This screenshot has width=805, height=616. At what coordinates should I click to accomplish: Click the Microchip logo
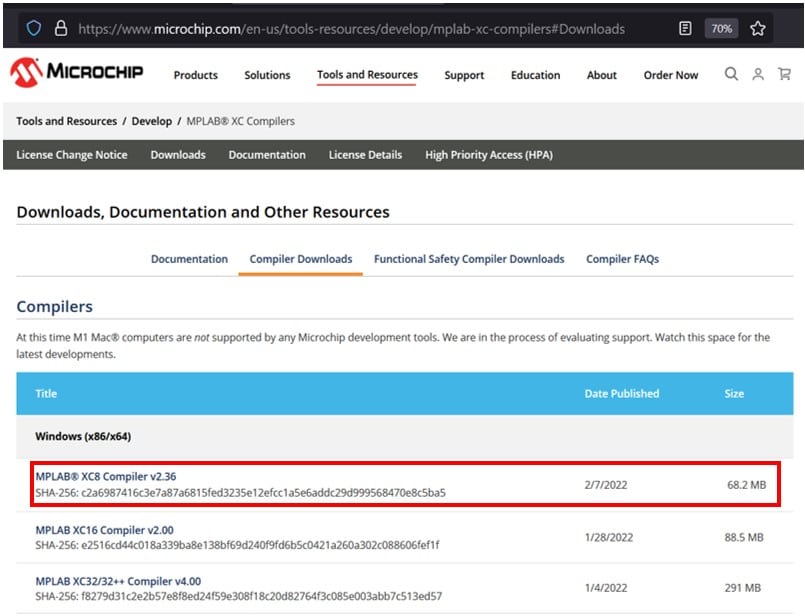(x=77, y=73)
